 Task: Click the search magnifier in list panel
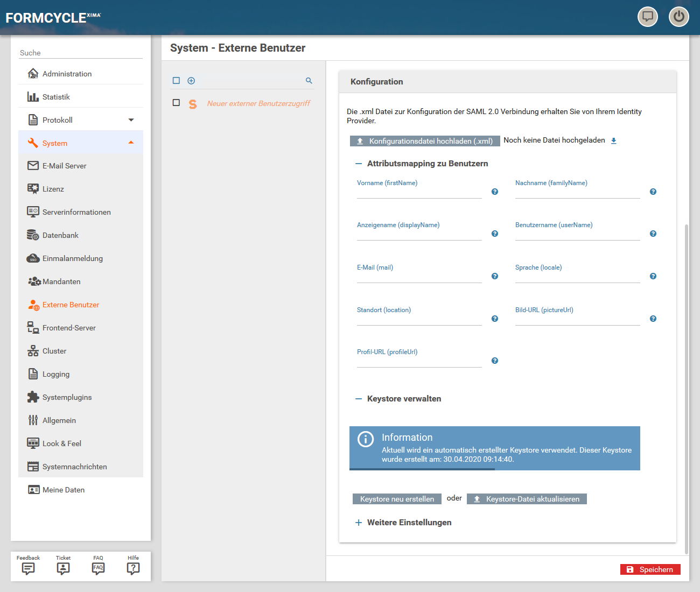(309, 81)
